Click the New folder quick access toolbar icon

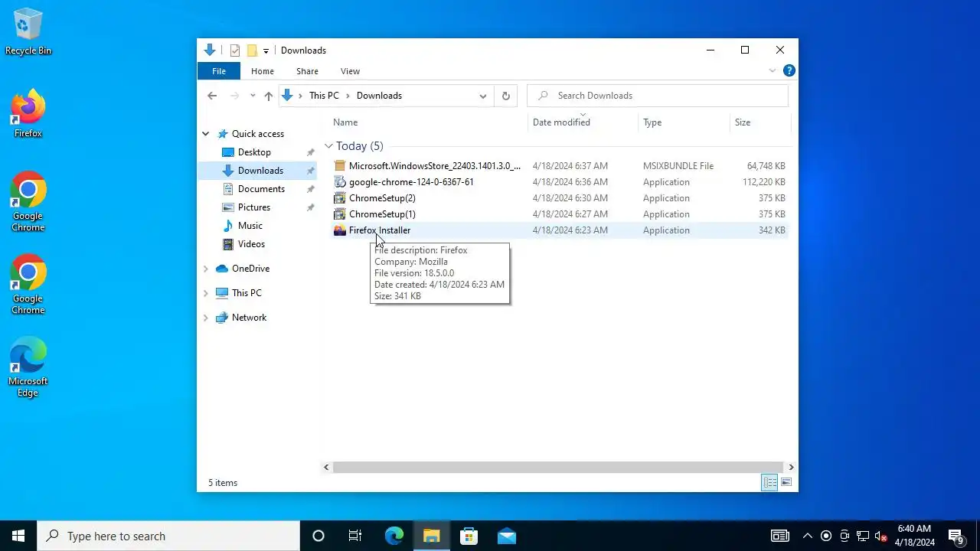point(251,51)
